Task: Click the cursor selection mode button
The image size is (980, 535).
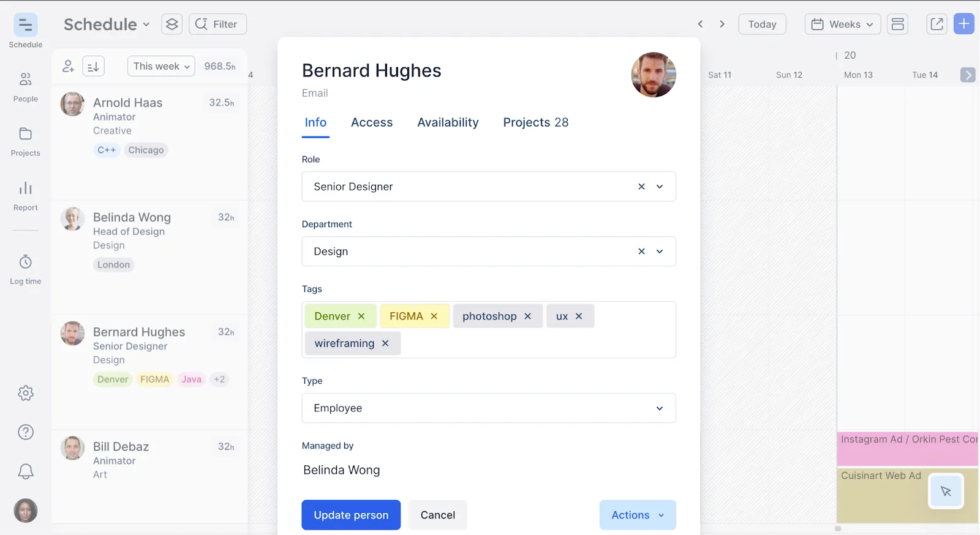Action: [x=946, y=491]
